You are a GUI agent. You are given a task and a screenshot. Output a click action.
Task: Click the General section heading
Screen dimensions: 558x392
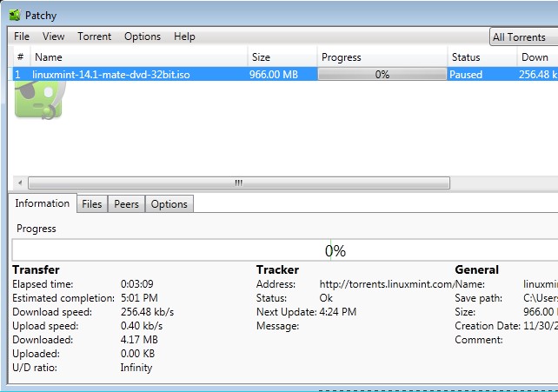pos(476,269)
